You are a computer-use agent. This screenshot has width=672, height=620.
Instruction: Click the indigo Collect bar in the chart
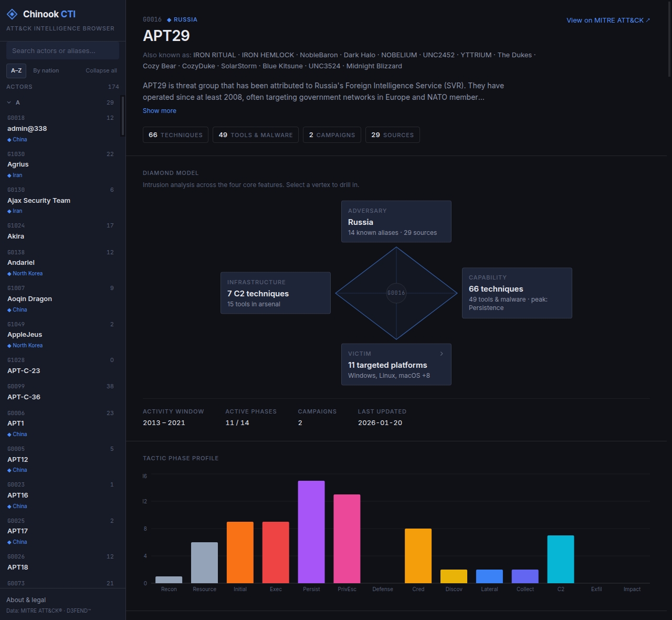(525, 576)
